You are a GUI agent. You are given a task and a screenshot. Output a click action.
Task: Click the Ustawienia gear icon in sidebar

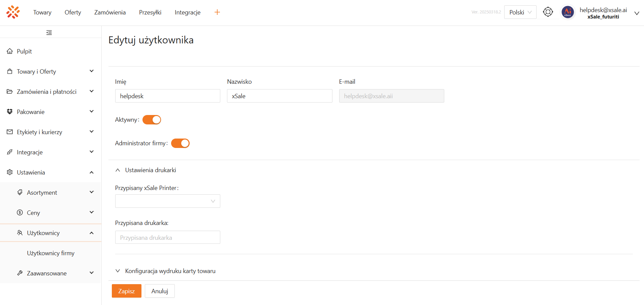tap(10, 172)
